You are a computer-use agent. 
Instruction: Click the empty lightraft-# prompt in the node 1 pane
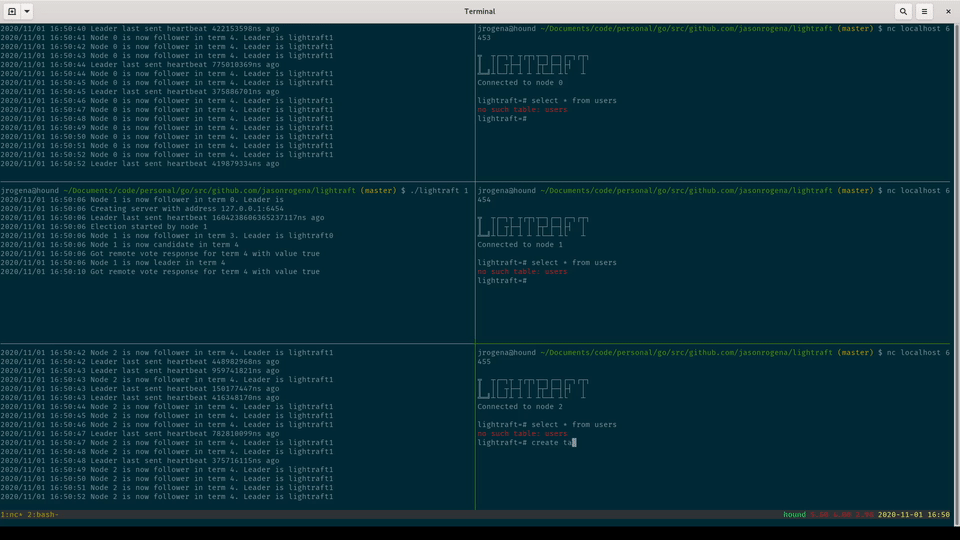[x=502, y=280]
